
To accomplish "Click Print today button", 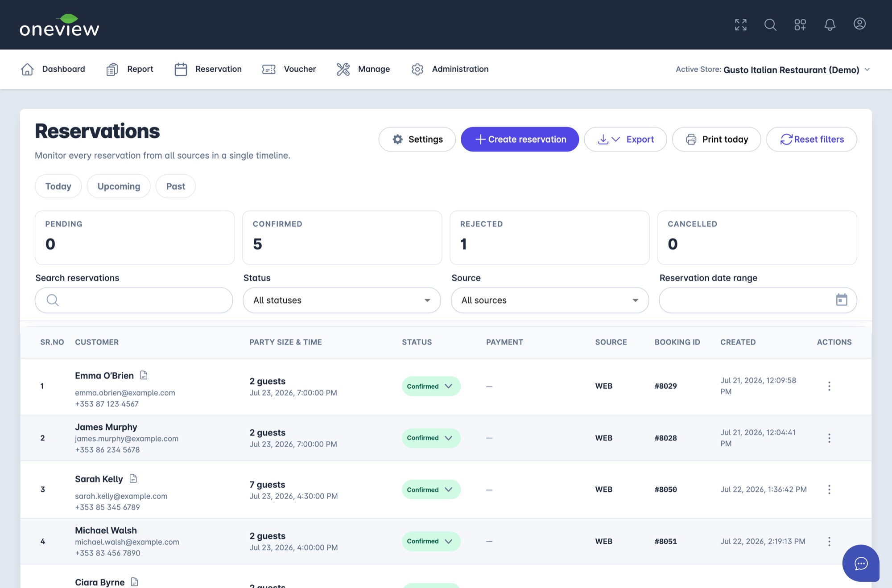I will click(x=716, y=139).
